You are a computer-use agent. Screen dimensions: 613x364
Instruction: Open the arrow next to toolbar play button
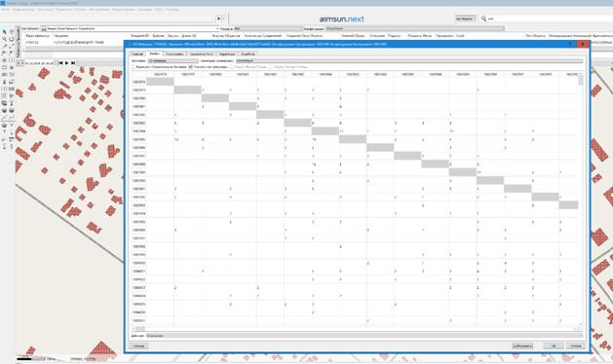(x=223, y=18)
